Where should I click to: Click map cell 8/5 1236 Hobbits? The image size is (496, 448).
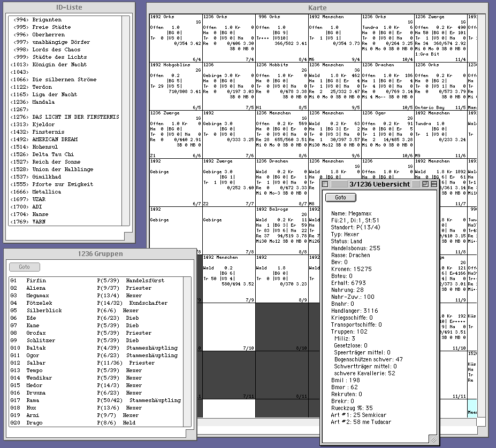tap(281, 86)
